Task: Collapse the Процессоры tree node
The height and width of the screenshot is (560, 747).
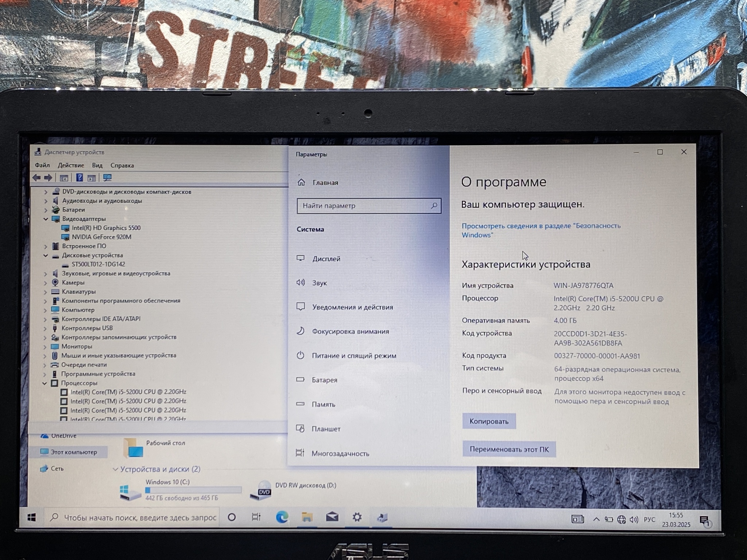Action: click(x=44, y=383)
